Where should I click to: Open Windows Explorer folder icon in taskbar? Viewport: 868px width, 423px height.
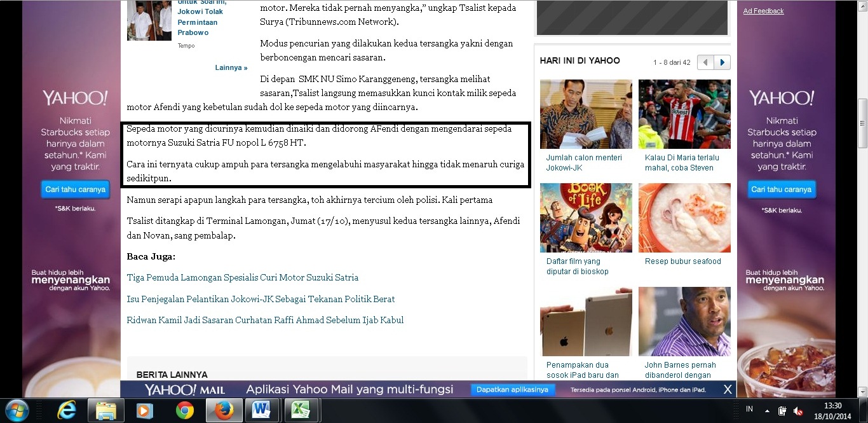tap(105, 410)
